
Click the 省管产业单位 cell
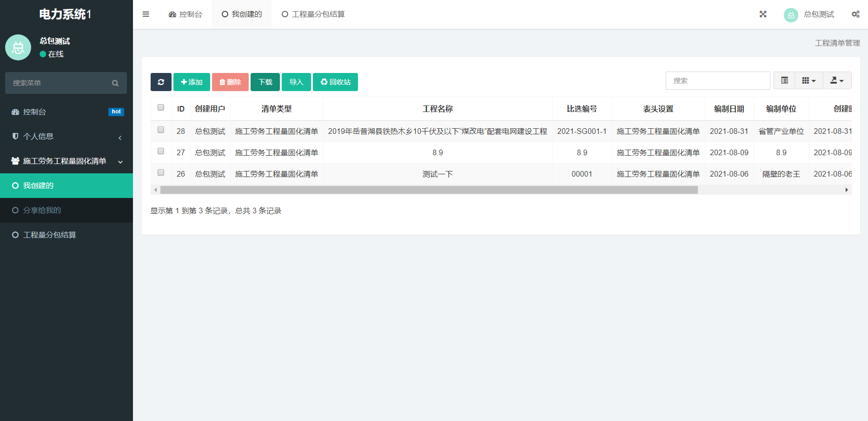781,132
